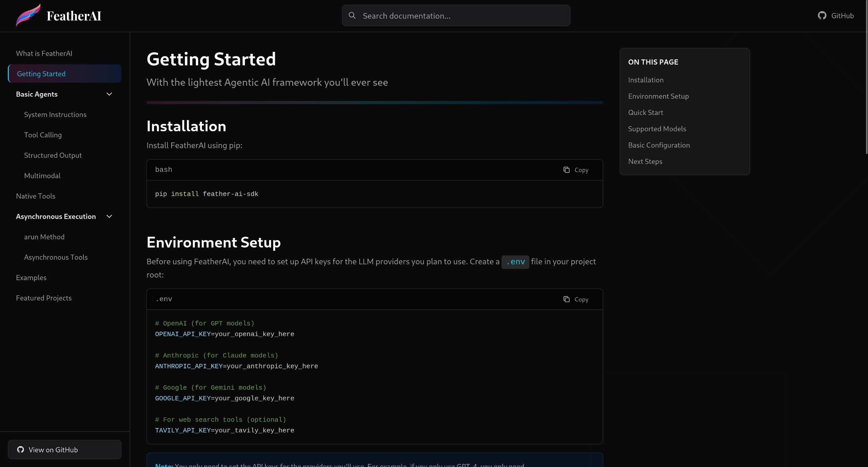
Task: Collapse the Basic Agents section chevron
Action: click(109, 94)
